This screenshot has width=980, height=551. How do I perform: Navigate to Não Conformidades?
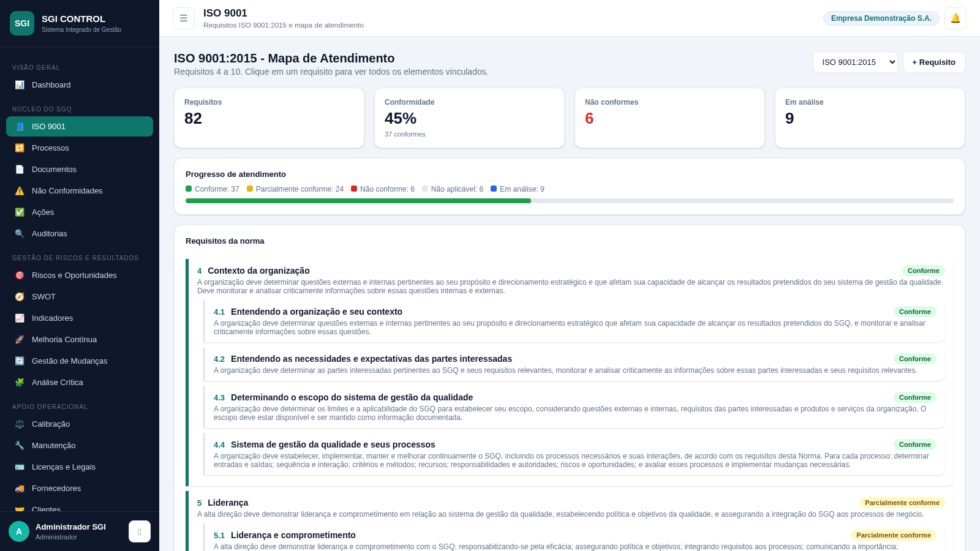tap(80, 191)
